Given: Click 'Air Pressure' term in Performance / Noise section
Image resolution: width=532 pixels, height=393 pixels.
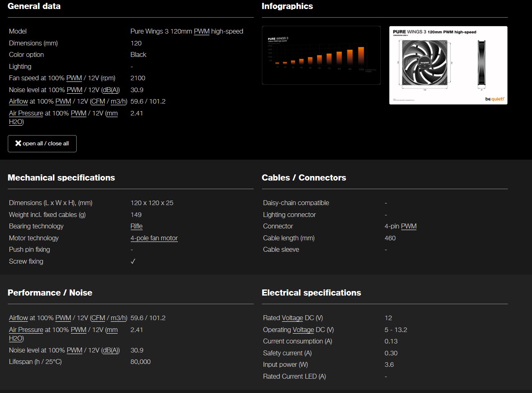Looking at the screenshot, I should [26, 330].
